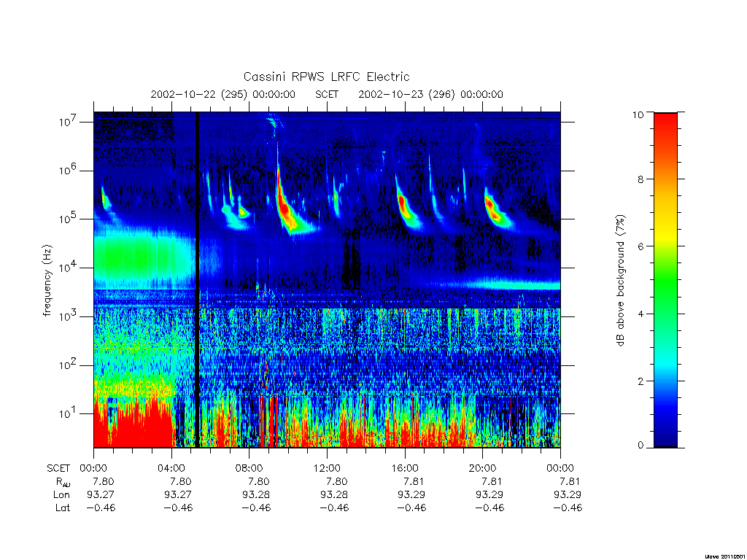Click the 04:00 time label on the x-axis
The width and height of the screenshot is (747, 560).
[x=171, y=468]
